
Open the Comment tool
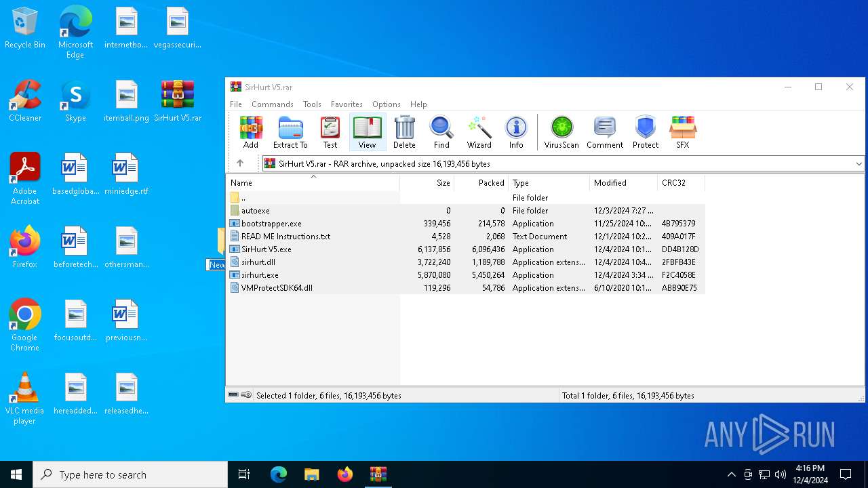[x=605, y=132]
